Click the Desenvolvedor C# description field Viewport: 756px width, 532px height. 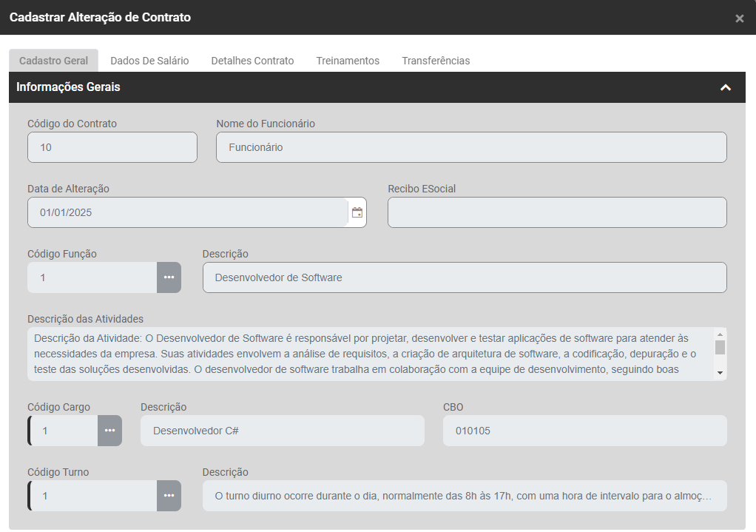[282, 431]
